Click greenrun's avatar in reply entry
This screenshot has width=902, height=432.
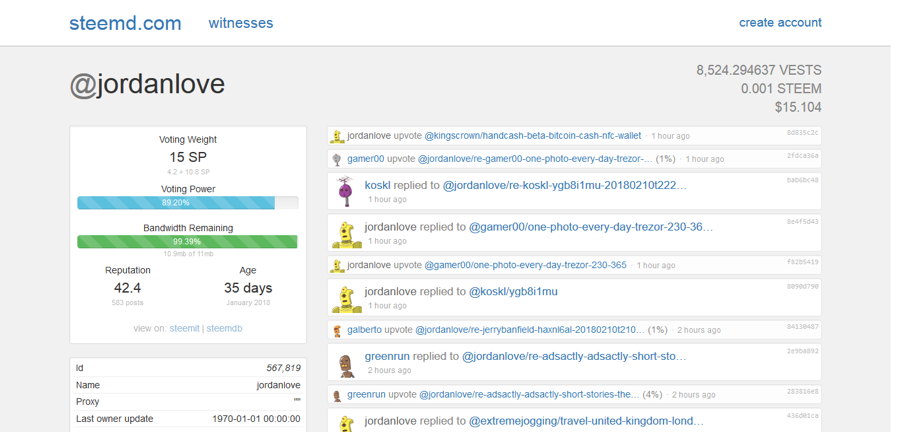(x=346, y=365)
